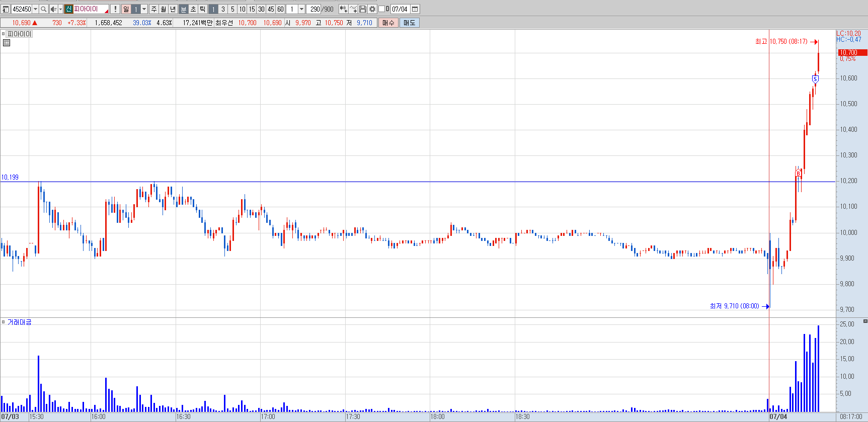Open the chart settings gear icon
This screenshot has width=868, height=422.
click(x=372, y=9)
